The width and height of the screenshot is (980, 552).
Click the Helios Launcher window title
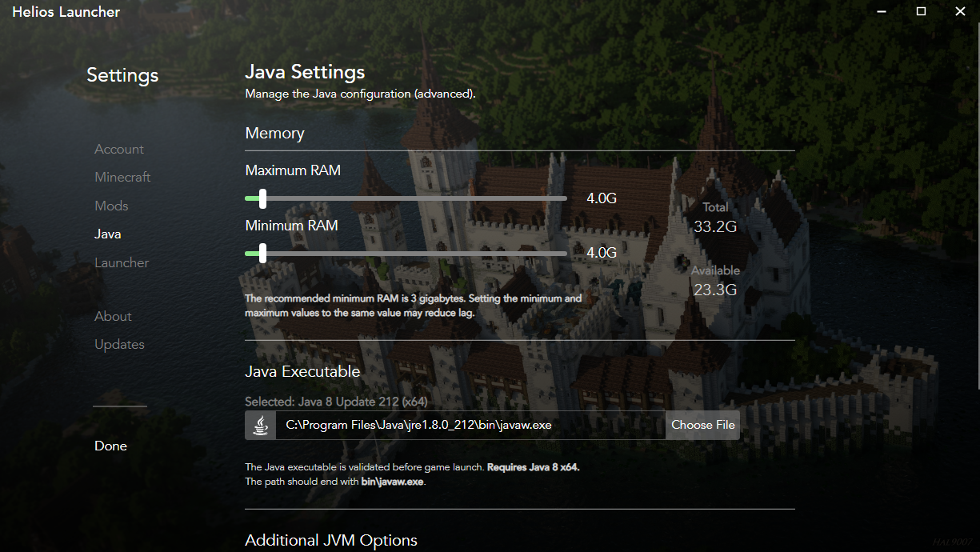66,12
